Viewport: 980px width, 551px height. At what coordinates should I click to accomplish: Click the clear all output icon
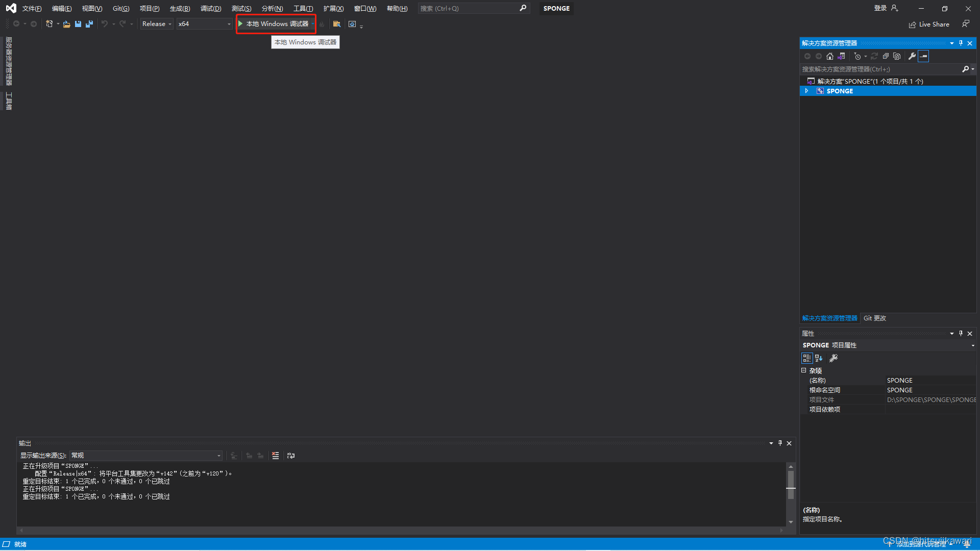[x=276, y=456]
